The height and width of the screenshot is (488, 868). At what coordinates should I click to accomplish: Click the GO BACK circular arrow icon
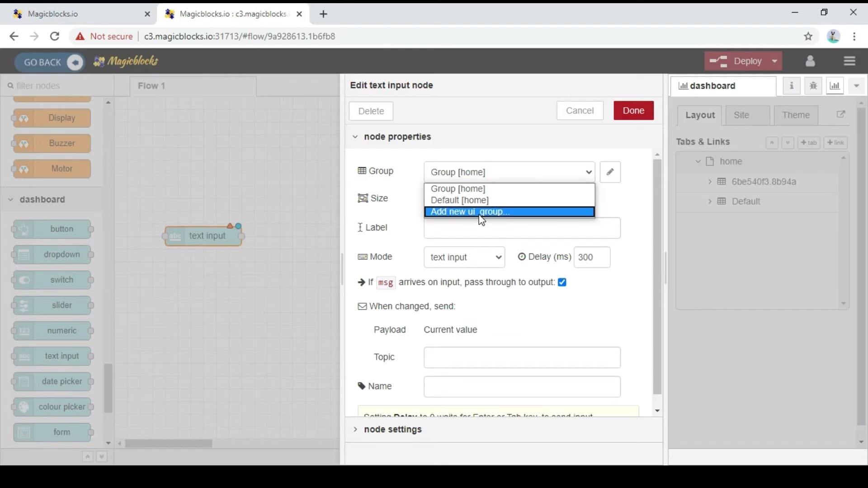75,61
